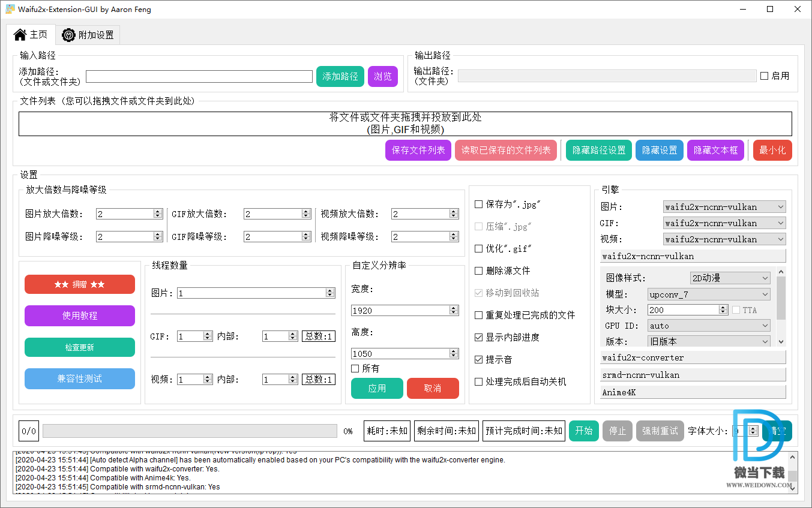The height and width of the screenshot is (508, 812).
Task: Adjust the 视频 内部 thread spinner
Action: [x=280, y=379]
